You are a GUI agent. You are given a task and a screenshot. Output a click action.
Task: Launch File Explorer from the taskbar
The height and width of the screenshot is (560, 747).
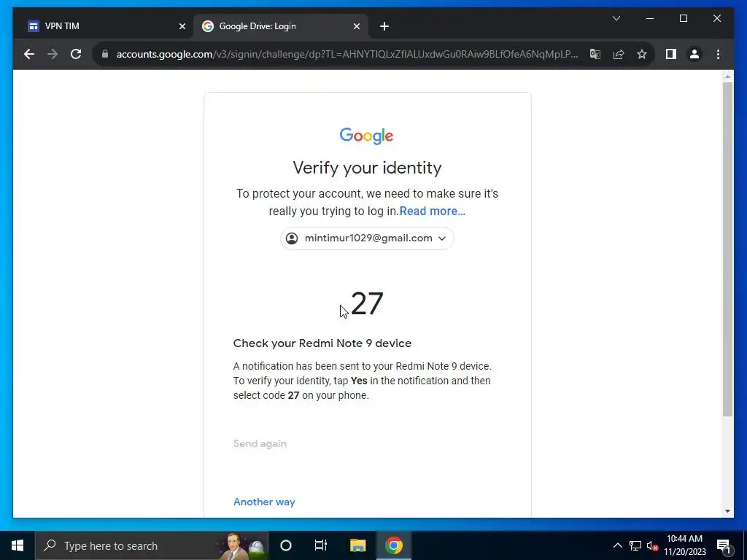(x=357, y=545)
